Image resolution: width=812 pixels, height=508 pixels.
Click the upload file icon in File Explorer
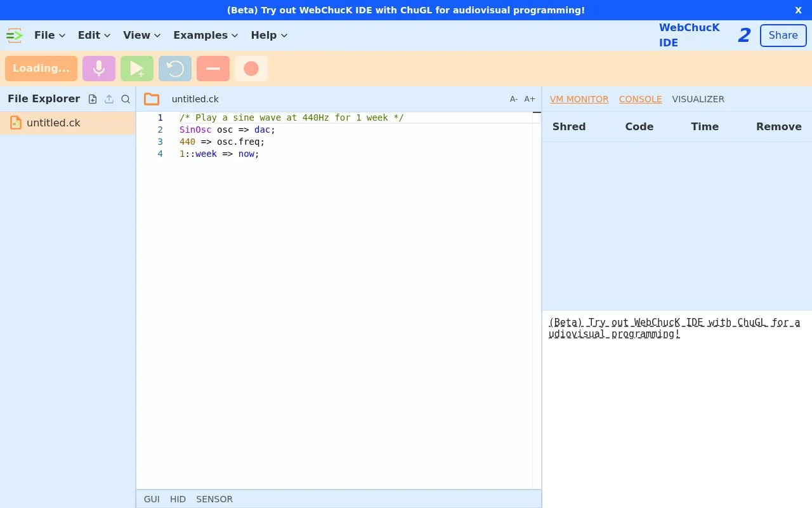(109, 99)
